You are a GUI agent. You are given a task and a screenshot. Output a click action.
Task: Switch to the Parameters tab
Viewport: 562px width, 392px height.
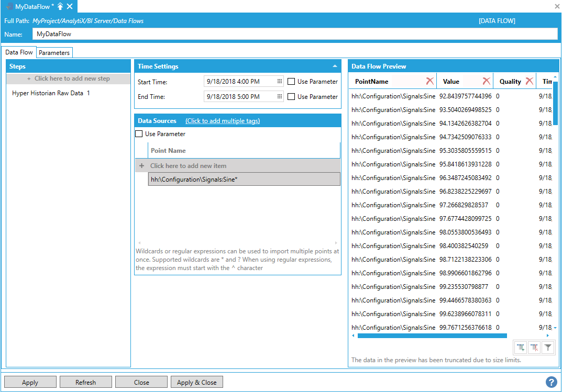54,53
